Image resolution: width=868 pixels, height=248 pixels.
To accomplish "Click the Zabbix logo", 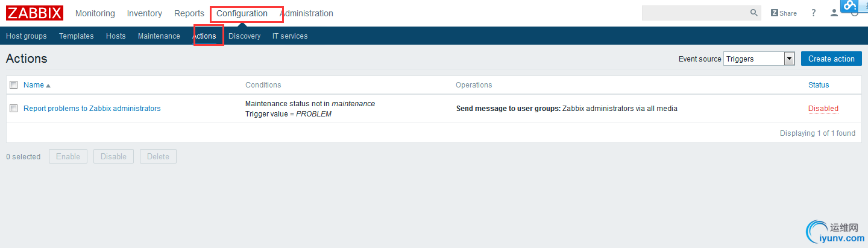I will (x=34, y=13).
